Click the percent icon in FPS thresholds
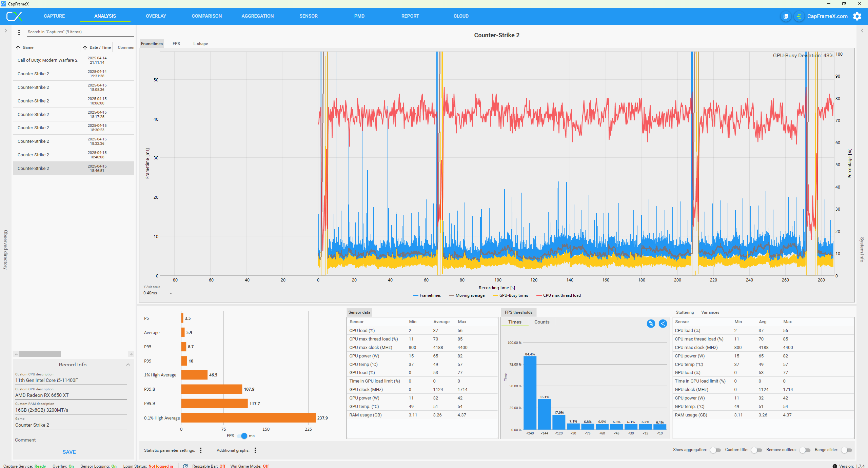This screenshot has width=868, height=468. click(651, 324)
